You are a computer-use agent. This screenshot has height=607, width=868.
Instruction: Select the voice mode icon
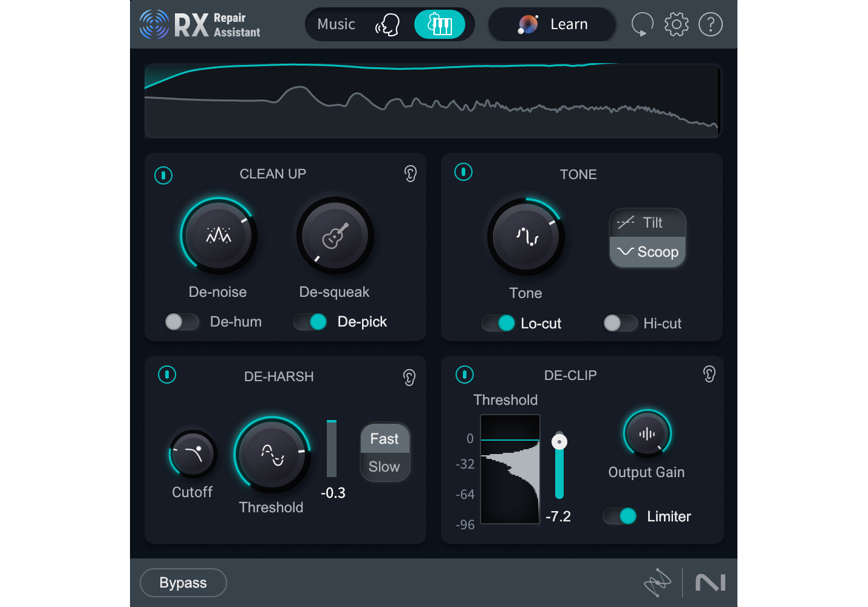(388, 25)
